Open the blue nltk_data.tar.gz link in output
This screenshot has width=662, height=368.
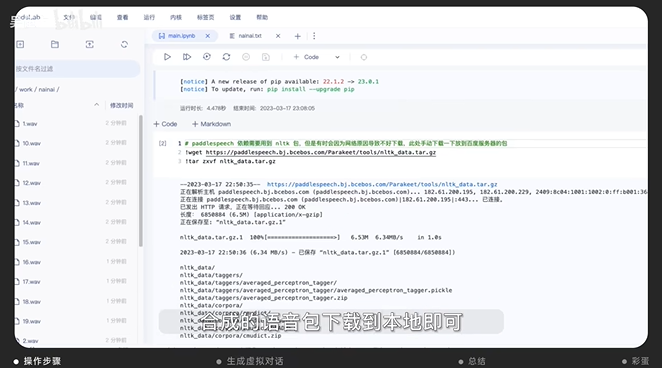click(x=382, y=184)
